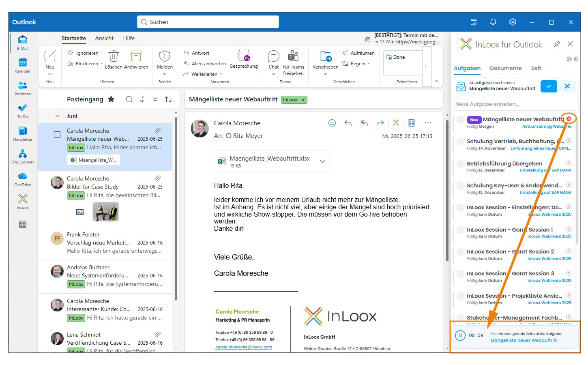Open notifications bell in title bar
Screen dimensions: 588x365
(493, 22)
